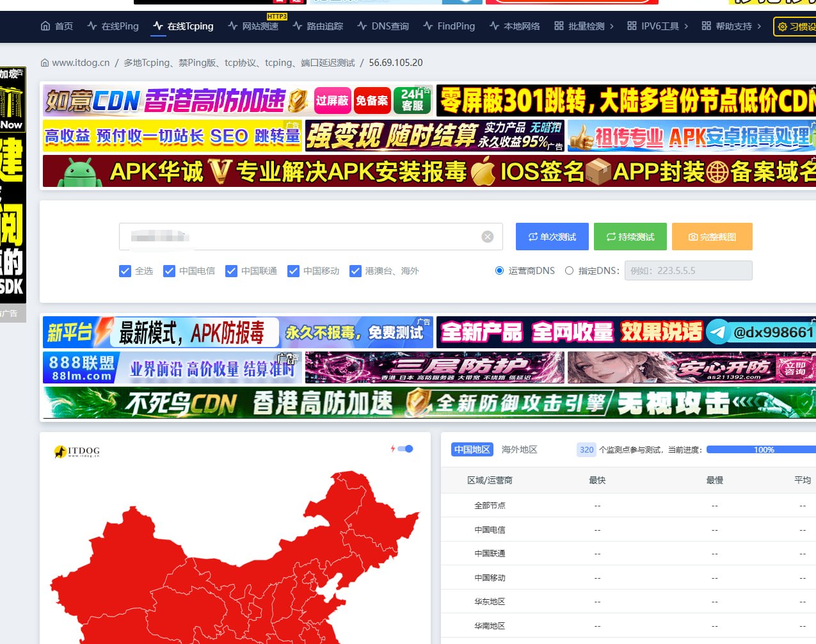Select the 在线Tcping tab
This screenshot has height=644, width=816.
click(183, 26)
